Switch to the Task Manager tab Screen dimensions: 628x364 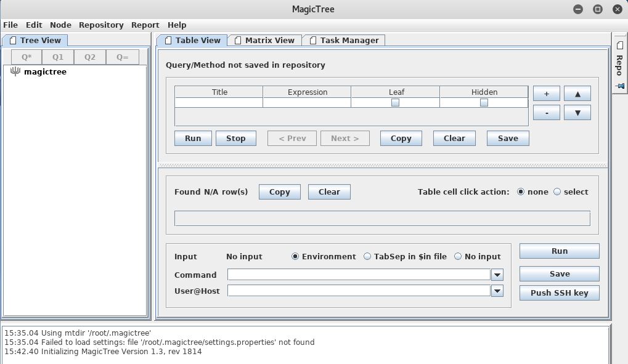[x=344, y=40]
